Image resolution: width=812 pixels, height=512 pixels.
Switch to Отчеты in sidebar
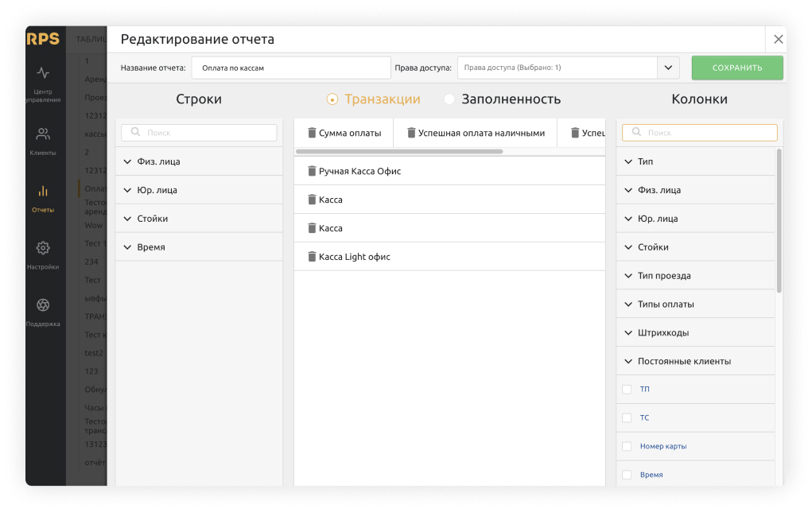pos(43,197)
